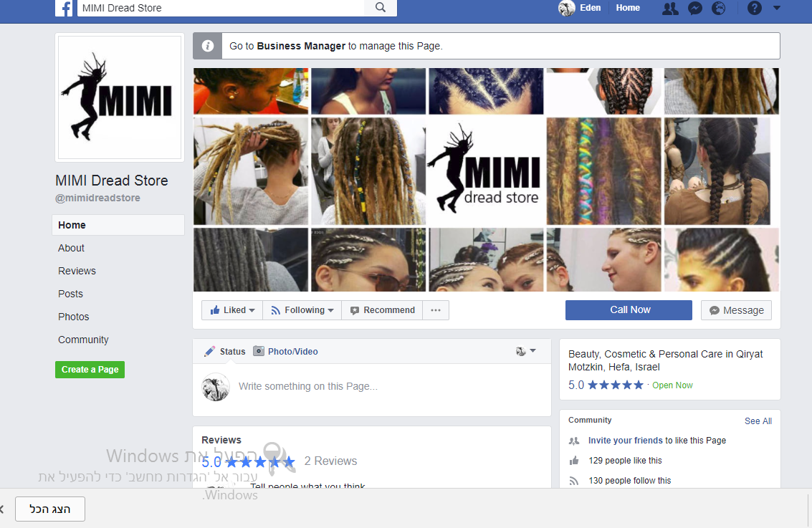Viewport: 812px width, 528px height.
Task: Click the search magnifier icon
Action: 380,8
